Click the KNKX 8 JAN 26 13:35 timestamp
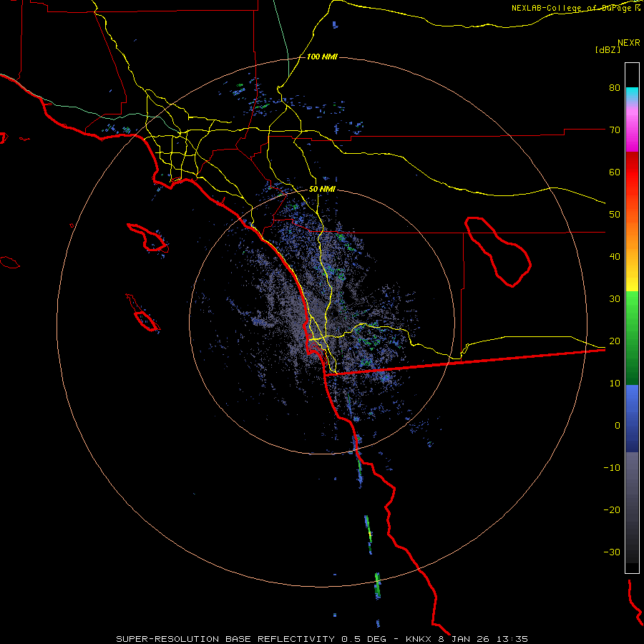The width and height of the screenshot is (644, 644). (467, 639)
